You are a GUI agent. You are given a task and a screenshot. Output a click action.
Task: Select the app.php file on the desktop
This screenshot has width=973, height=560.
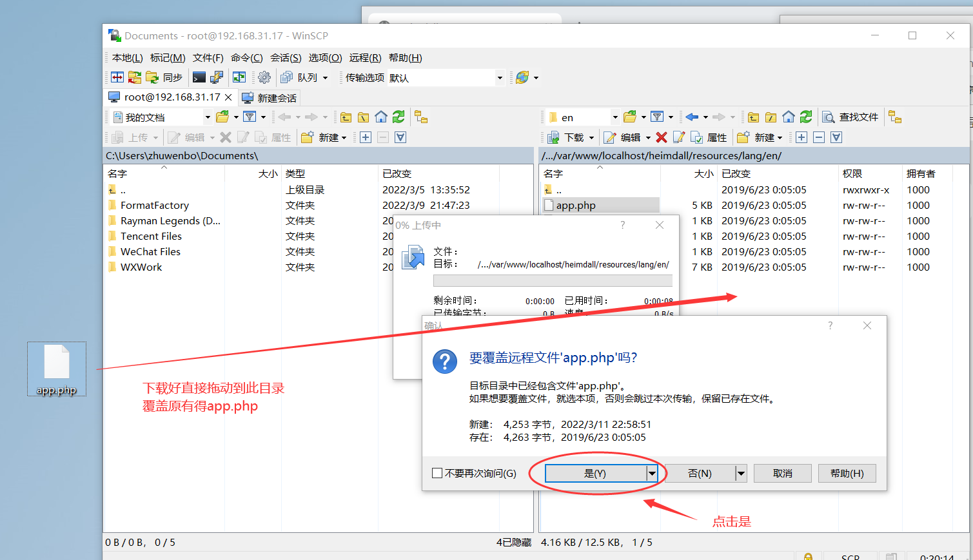(x=57, y=369)
